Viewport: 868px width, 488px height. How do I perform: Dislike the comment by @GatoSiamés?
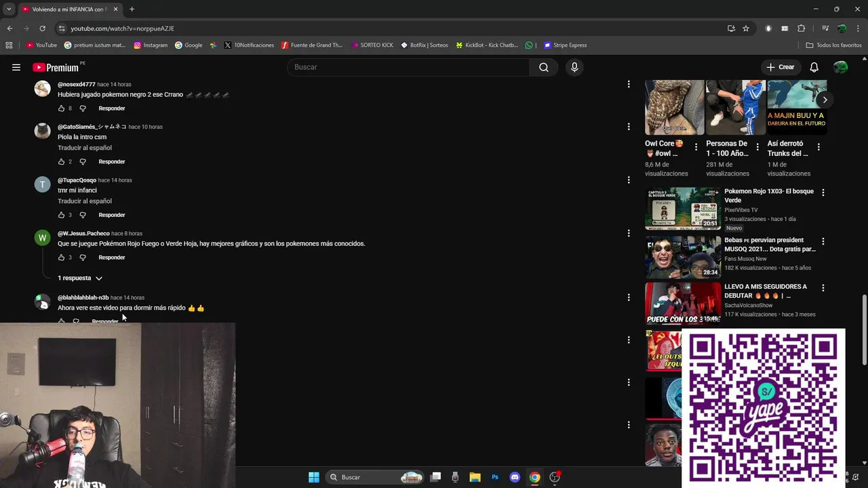pos(83,162)
